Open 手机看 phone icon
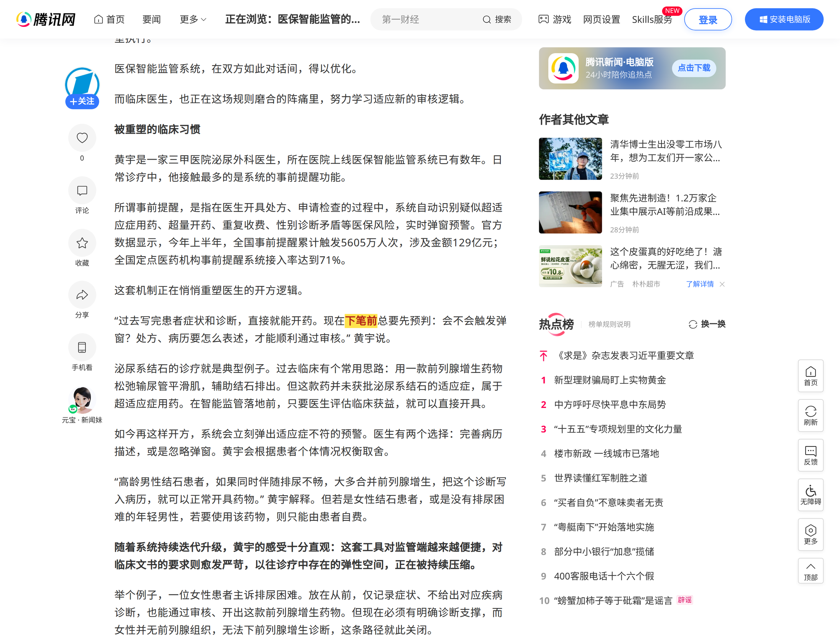 (x=82, y=347)
